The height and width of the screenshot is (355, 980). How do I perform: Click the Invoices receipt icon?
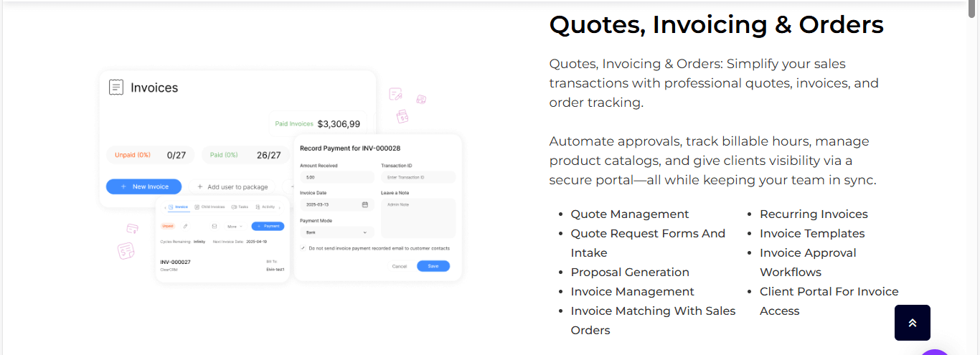116,87
